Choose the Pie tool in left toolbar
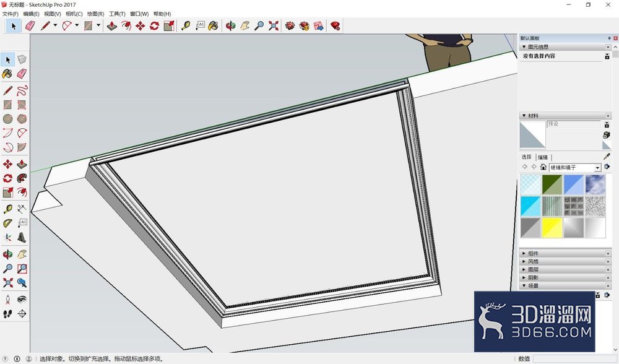Image resolution: width=619 pixels, height=364 pixels. (22, 147)
